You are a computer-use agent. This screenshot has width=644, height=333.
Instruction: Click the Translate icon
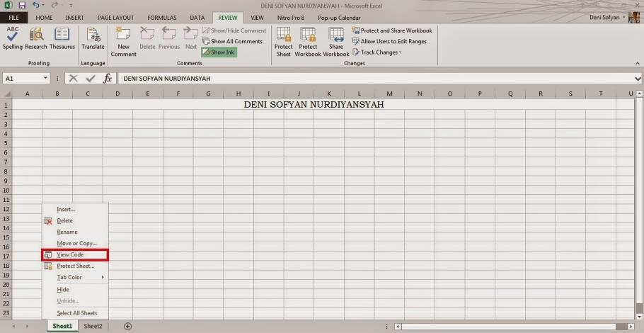pyautogui.click(x=93, y=38)
